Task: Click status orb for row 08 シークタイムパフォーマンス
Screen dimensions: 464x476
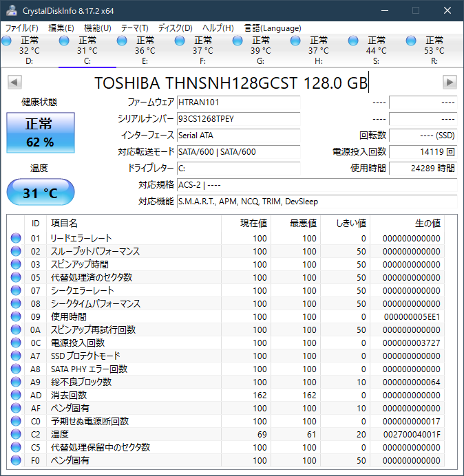Action: coord(16,303)
